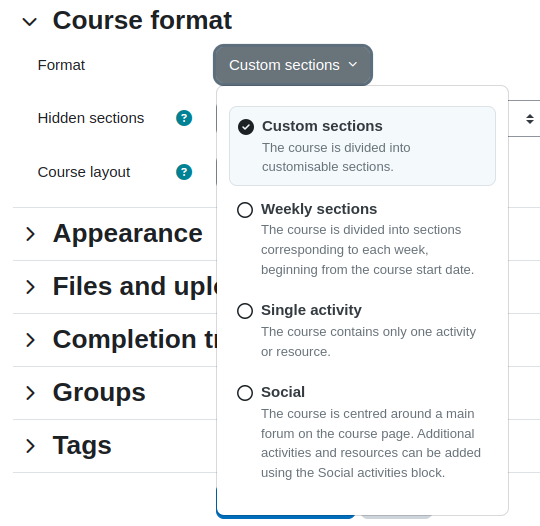Screen dimensions: 540x526
Task: Open the Hidden sections select arrows
Action: click(x=530, y=119)
